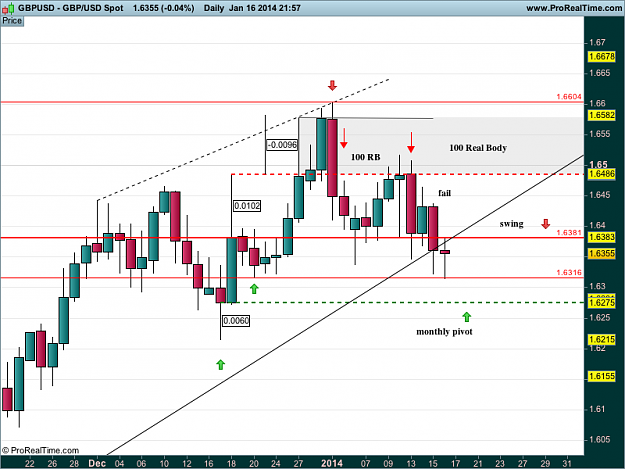Screen dimensions: 625x469
Task: Click the red 1.6604 level label
Action: click(x=569, y=97)
